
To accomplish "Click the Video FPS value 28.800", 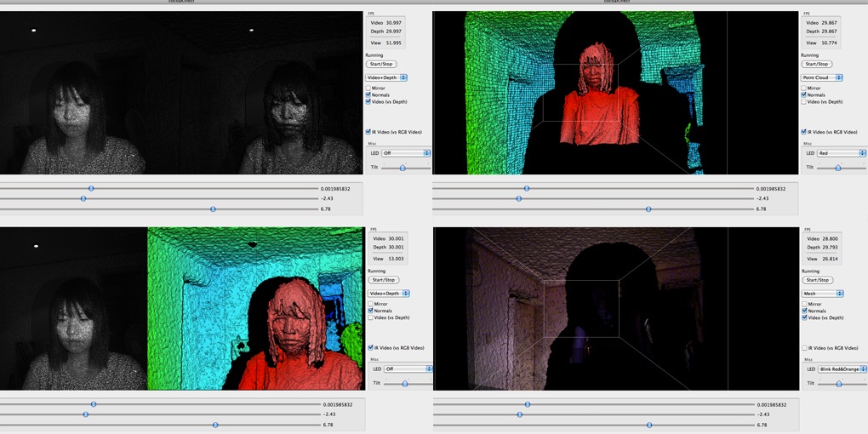I will coord(831,238).
